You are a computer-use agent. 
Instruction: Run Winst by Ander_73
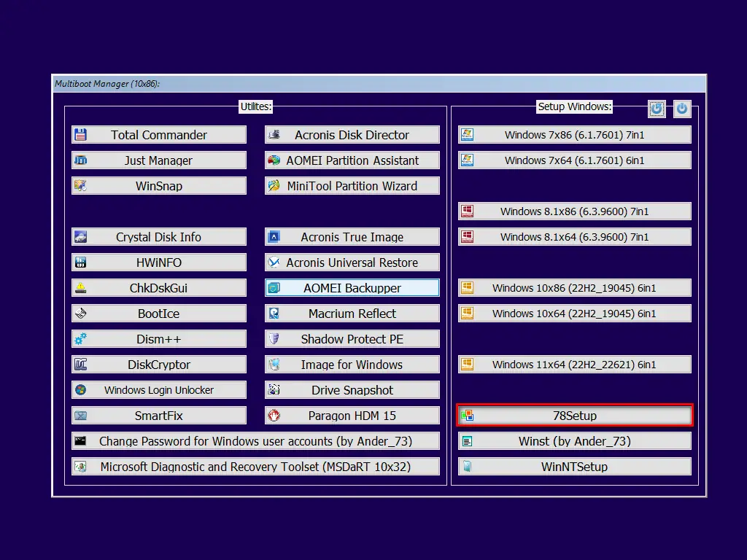click(x=574, y=440)
